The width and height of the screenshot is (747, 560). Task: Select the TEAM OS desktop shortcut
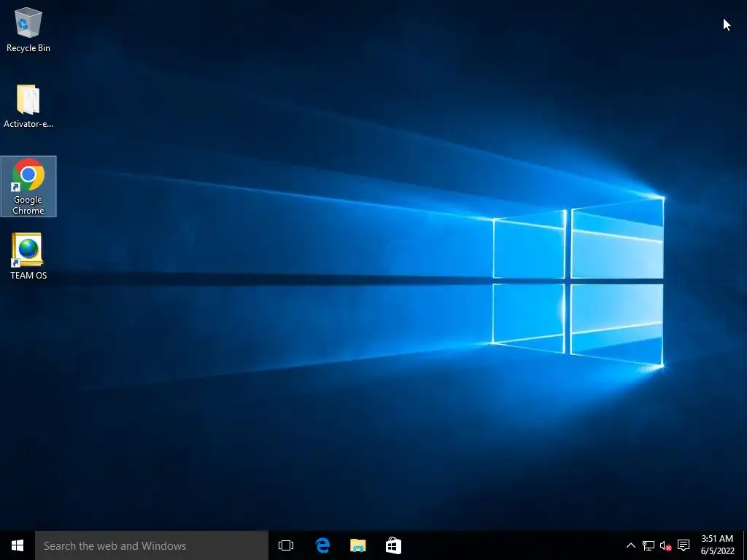point(28,256)
